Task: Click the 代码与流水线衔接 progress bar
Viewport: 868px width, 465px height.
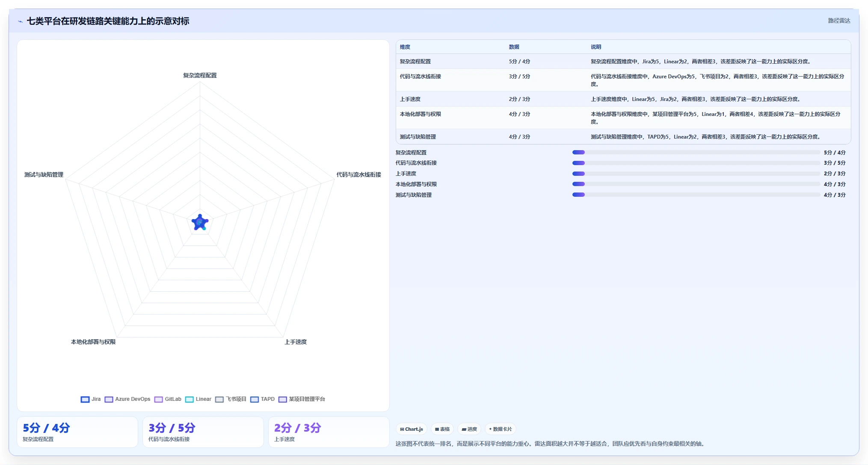Action: [696, 163]
